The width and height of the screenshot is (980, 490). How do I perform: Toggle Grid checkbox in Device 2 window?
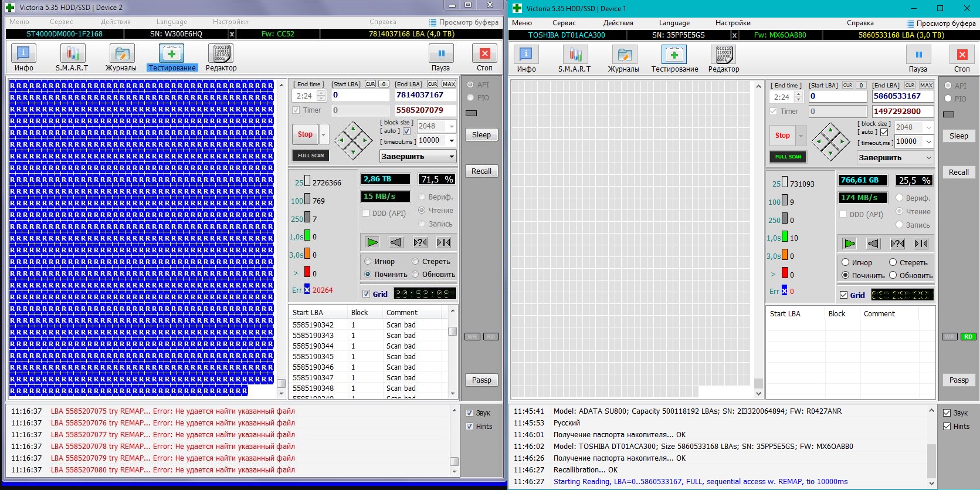(367, 294)
